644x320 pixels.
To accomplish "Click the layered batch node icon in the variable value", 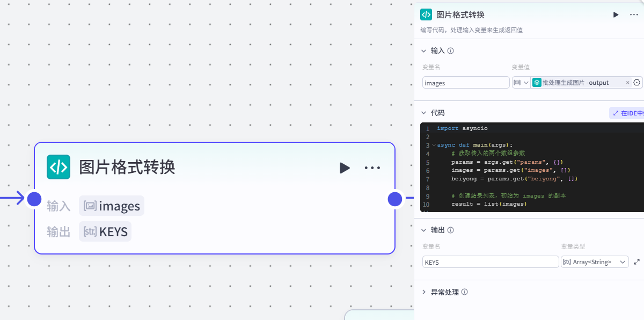I will [x=537, y=83].
